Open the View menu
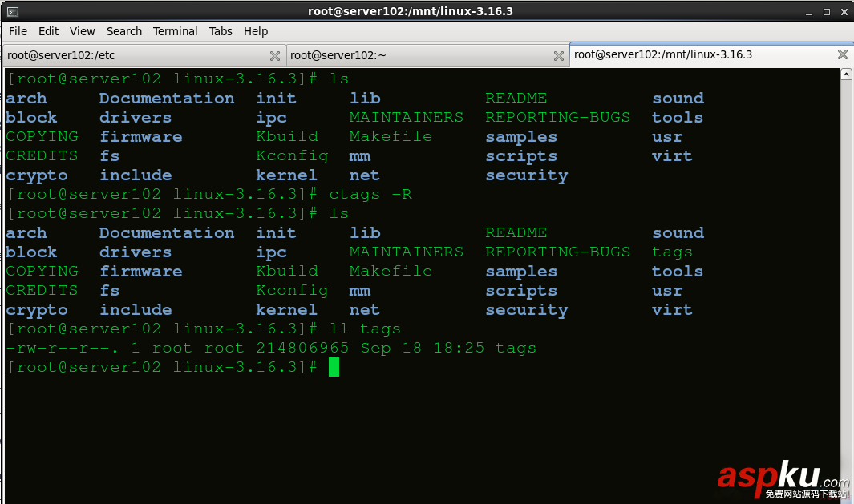This screenshot has height=504, width=854. click(83, 31)
